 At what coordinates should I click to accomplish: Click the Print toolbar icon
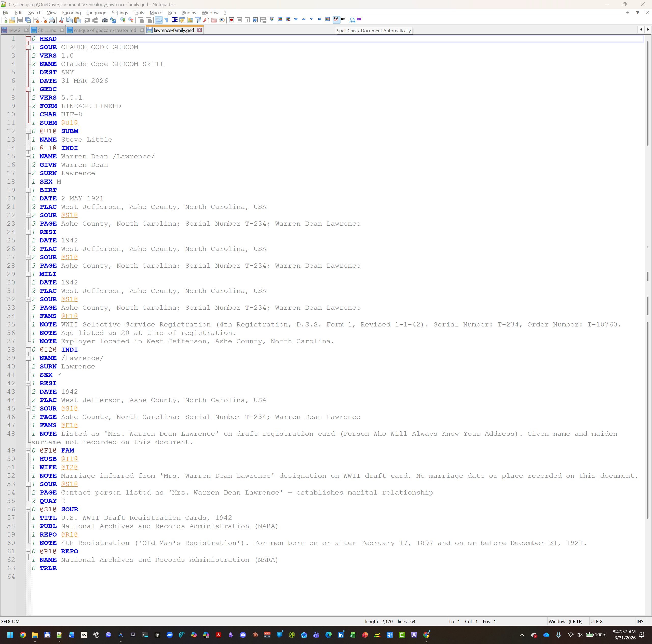pyautogui.click(x=52, y=20)
